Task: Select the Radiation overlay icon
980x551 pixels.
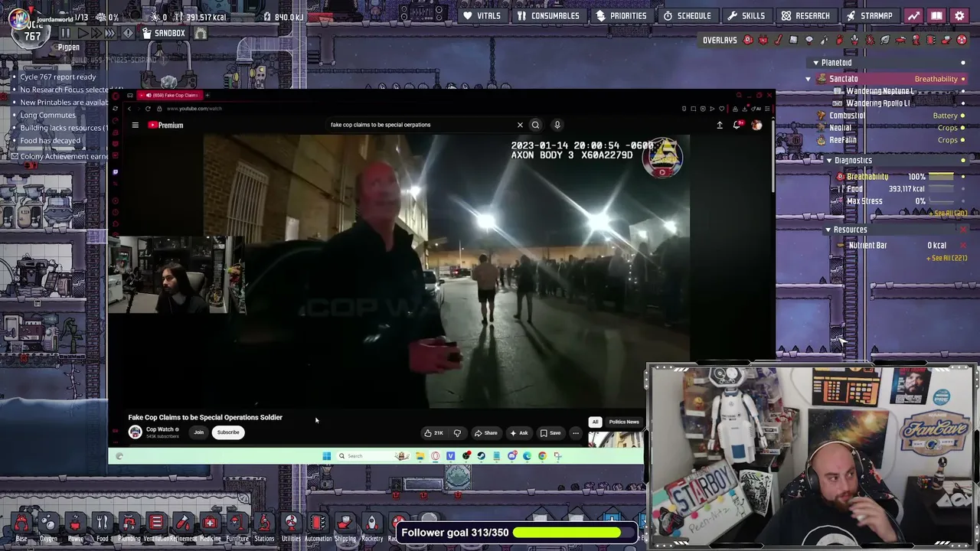Action: 962,40
